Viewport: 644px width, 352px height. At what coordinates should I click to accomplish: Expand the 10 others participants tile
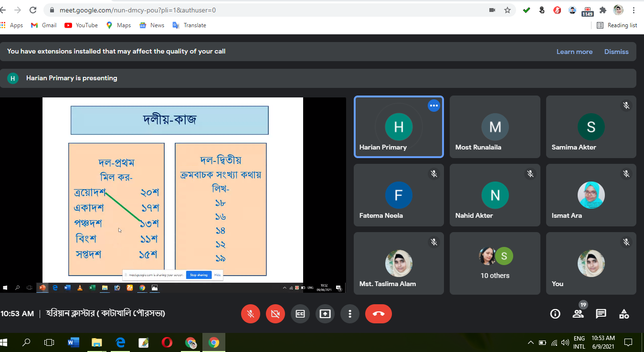495,263
